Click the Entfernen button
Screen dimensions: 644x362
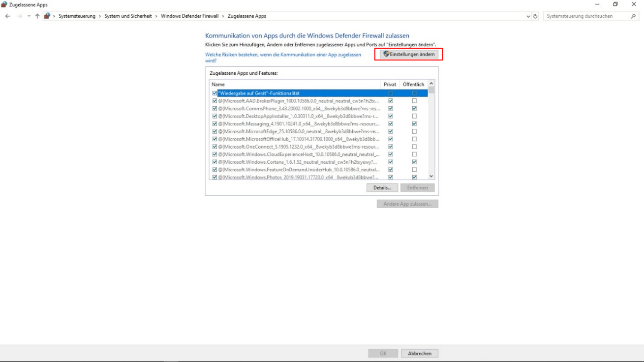[418, 188]
